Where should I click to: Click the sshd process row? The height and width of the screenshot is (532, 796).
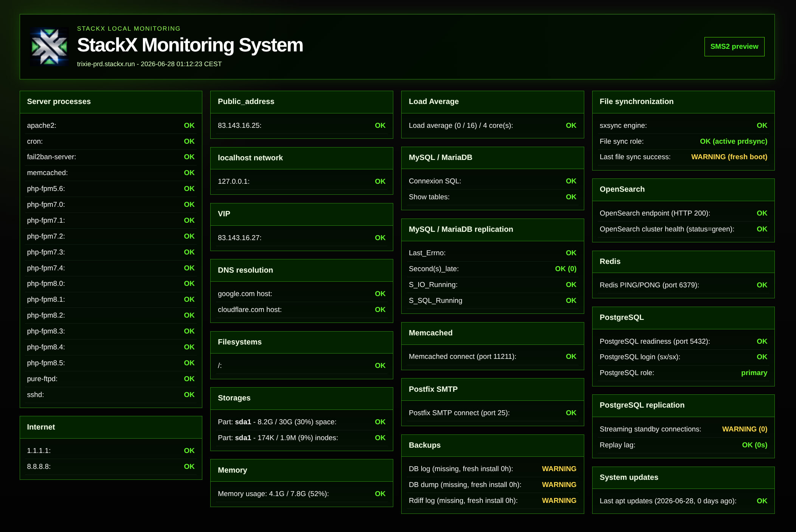tap(111, 395)
